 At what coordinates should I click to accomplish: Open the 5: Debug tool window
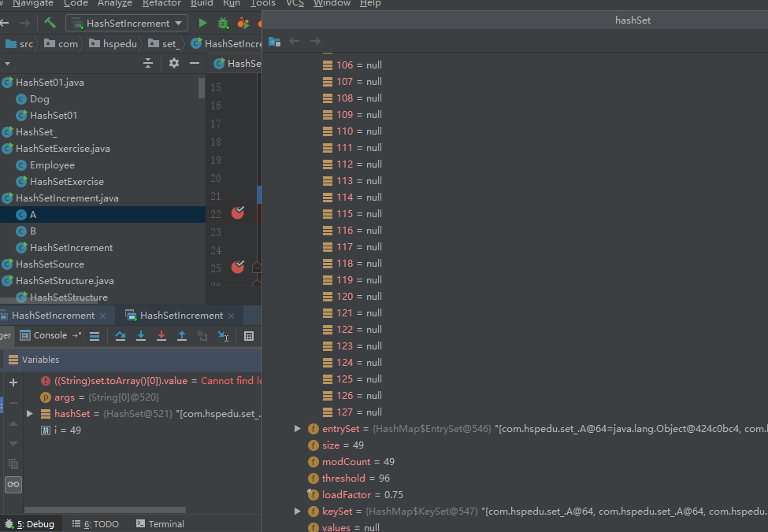tap(29, 523)
